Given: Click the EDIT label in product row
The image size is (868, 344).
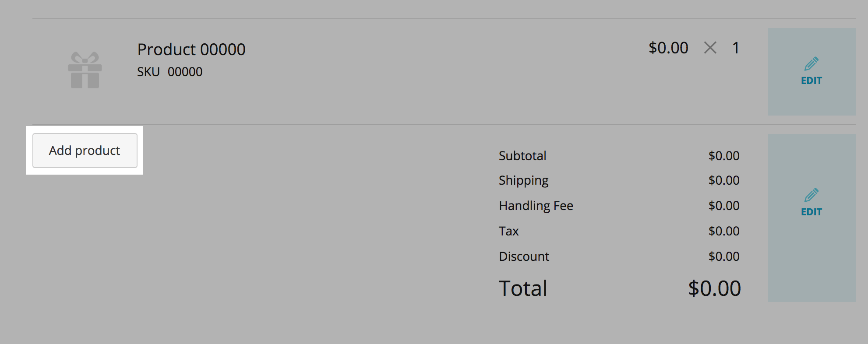Looking at the screenshot, I should pyautogui.click(x=811, y=81).
